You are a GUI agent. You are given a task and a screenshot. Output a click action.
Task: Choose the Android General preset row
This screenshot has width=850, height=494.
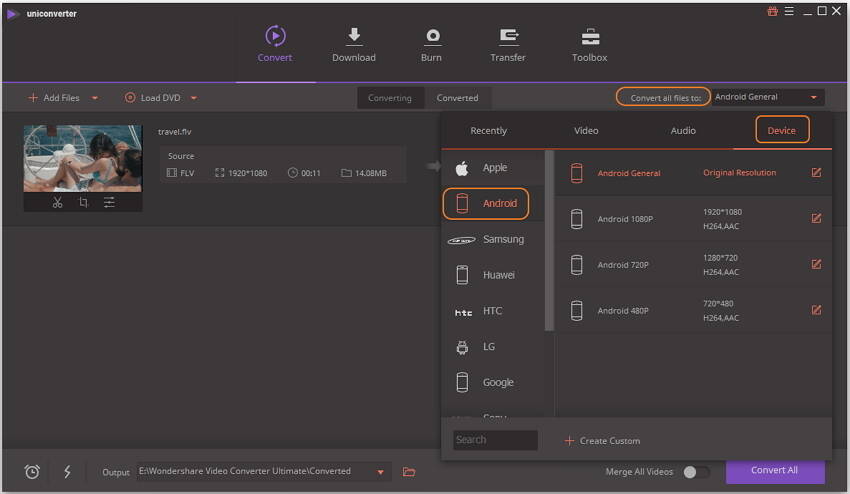click(x=693, y=173)
